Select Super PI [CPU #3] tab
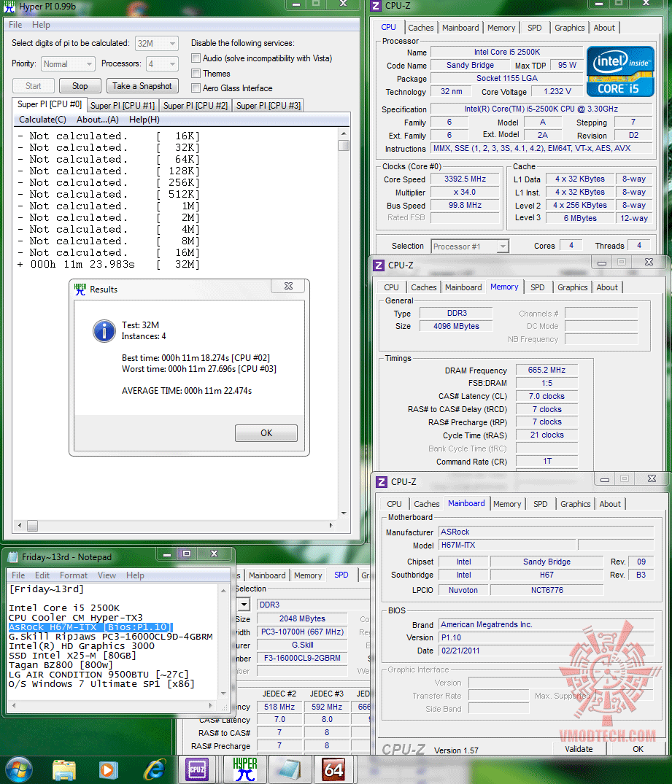Viewport: 672px width, 784px height. 269,106
